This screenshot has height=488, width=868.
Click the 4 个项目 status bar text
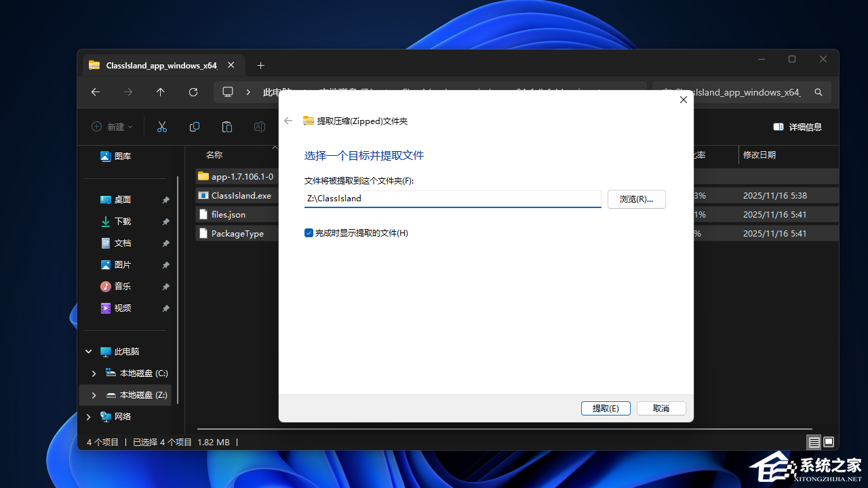(102, 443)
